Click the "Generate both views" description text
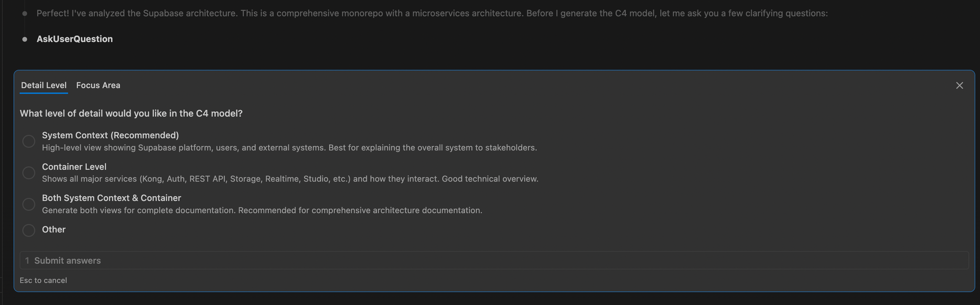Viewport: 980px width, 305px height. click(x=262, y=210)
